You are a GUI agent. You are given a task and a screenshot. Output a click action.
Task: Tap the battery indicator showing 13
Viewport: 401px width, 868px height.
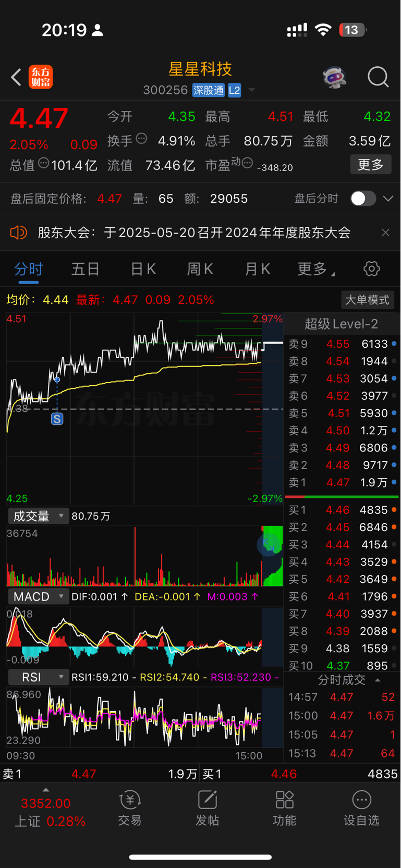[353, 30]
